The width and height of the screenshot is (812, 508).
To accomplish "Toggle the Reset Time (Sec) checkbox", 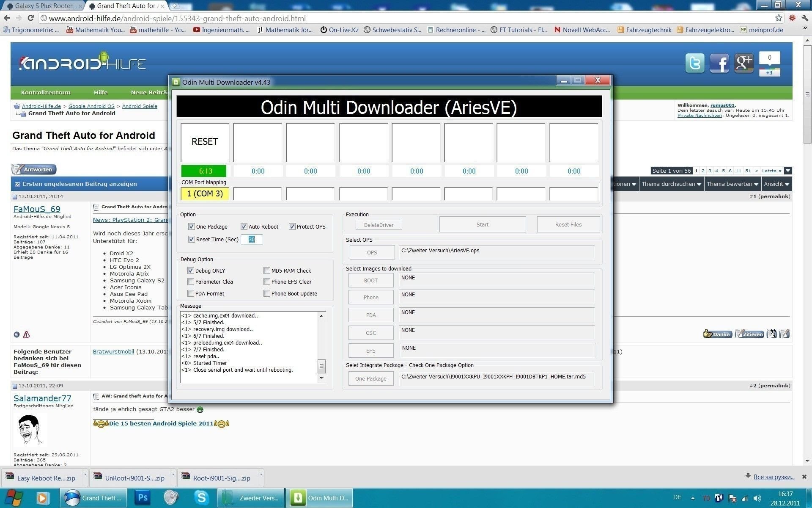I will coord(191,239).
